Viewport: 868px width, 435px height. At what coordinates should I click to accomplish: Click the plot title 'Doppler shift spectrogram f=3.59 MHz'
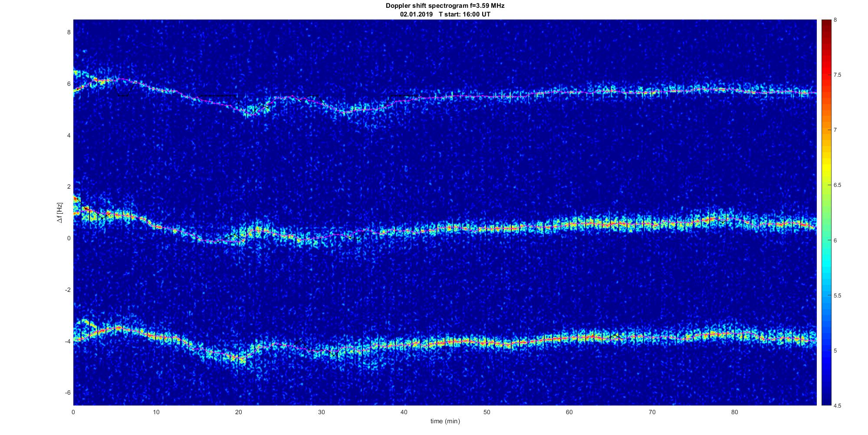pyautogui.click(x=445, y=6)
